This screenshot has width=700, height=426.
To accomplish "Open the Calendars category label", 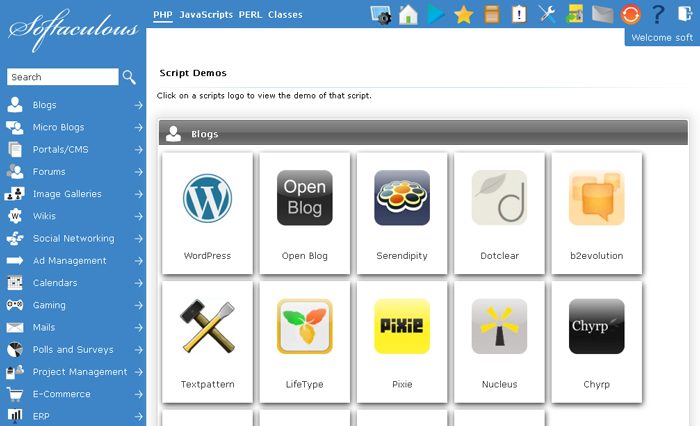I will [55, 283].
